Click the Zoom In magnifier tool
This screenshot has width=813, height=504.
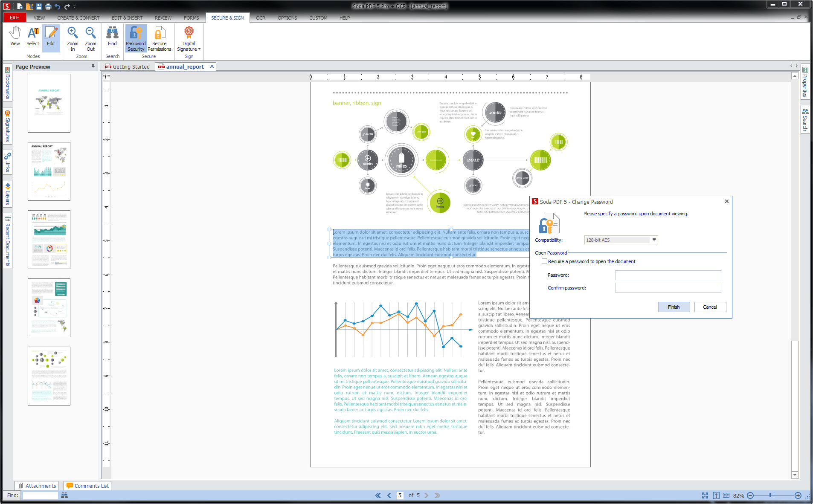coord(73,39)
